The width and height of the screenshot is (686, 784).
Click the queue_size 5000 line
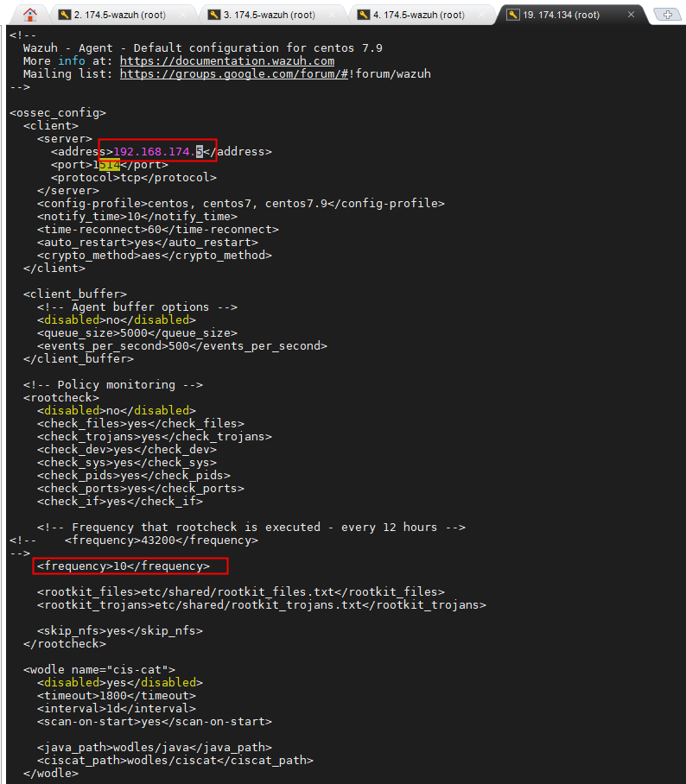point(137,333)
